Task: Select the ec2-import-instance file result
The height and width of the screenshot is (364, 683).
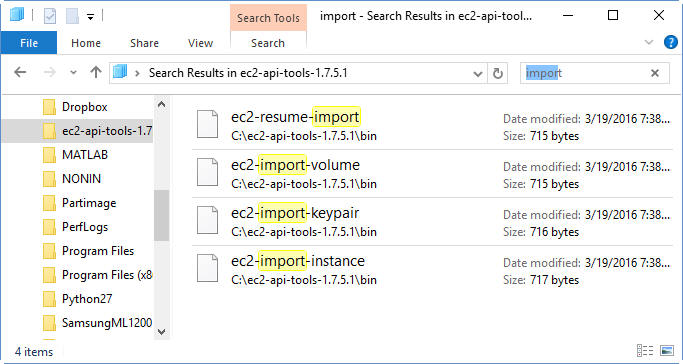Action: [x=433, y=269]
